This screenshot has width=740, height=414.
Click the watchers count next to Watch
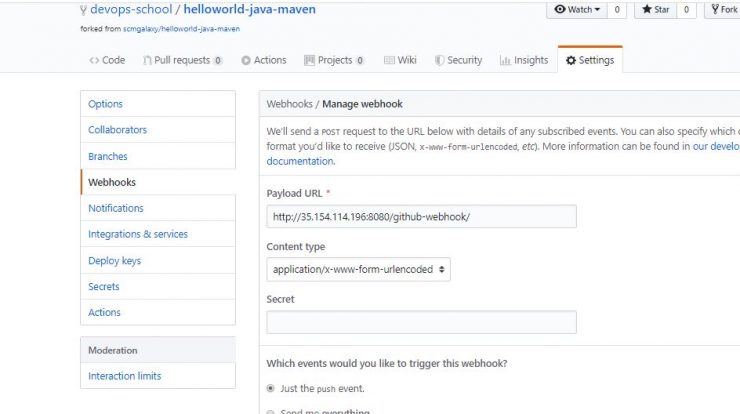pyautogui.click(x=617, y=9)
